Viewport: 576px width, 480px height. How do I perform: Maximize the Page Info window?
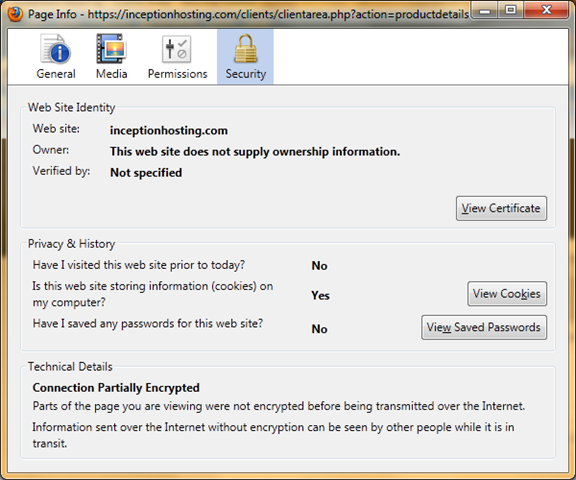click(x=511, y=10)
